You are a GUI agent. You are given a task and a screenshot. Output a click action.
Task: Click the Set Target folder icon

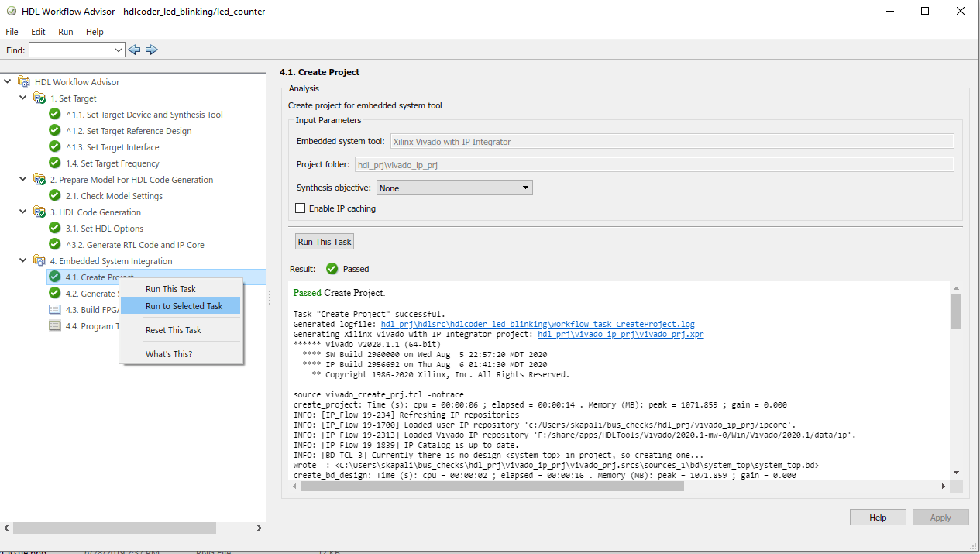tap(39, 98)
